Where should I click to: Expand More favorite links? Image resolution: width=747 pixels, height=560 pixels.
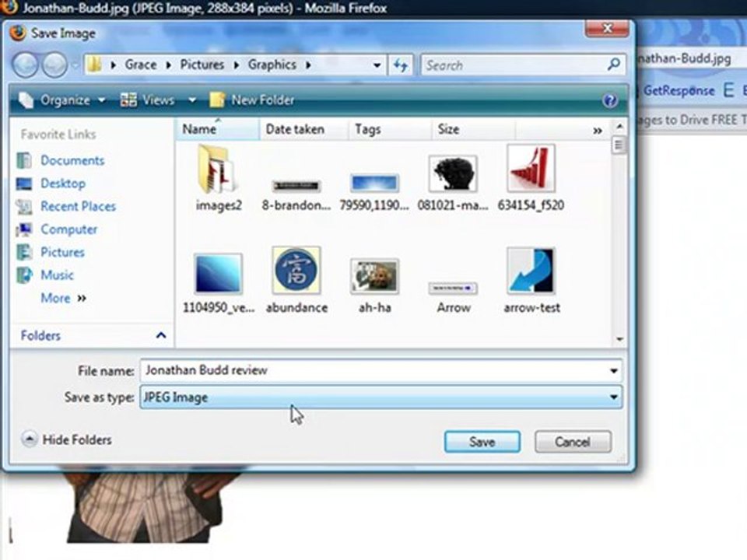(x=63, y=298)
